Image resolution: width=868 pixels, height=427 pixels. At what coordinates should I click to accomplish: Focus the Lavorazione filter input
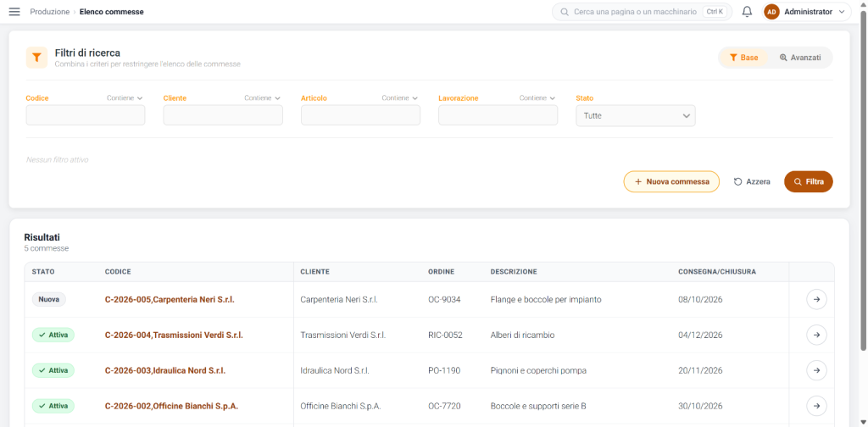[498, 115]
